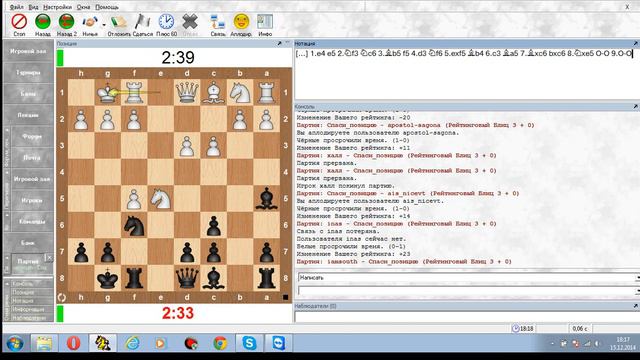Image resolution: width=640 pixels, height=360 pixels.
Task: Click the black queen on d8
Action: pyautogui.click(x=187, y=278)
